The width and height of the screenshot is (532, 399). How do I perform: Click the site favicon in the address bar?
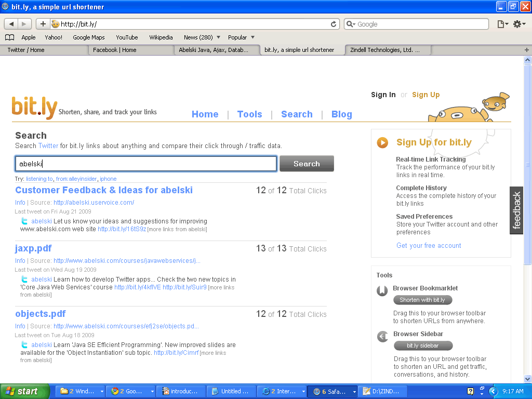(55, 24)
